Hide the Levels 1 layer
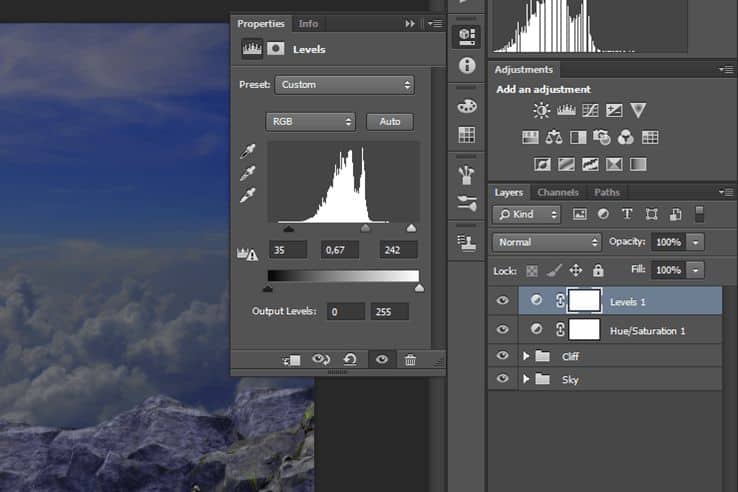738x492 pixels. tap(502, 300)
